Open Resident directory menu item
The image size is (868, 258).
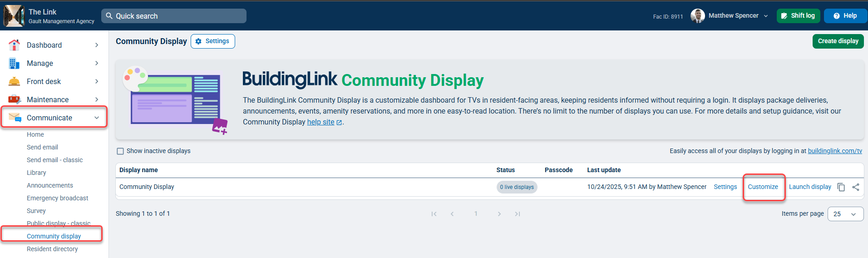[52, 249]
